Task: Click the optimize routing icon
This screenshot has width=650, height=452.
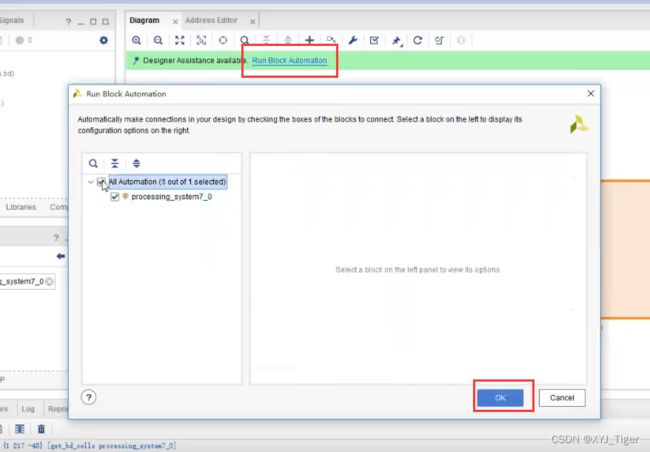Action: (x=439, y=40)
